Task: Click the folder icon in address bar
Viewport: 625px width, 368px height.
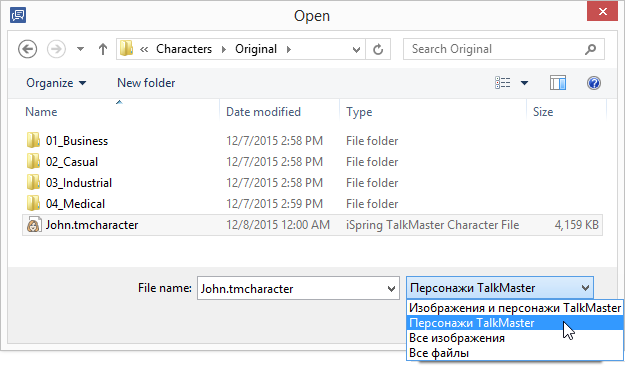Action: (127, 49)
